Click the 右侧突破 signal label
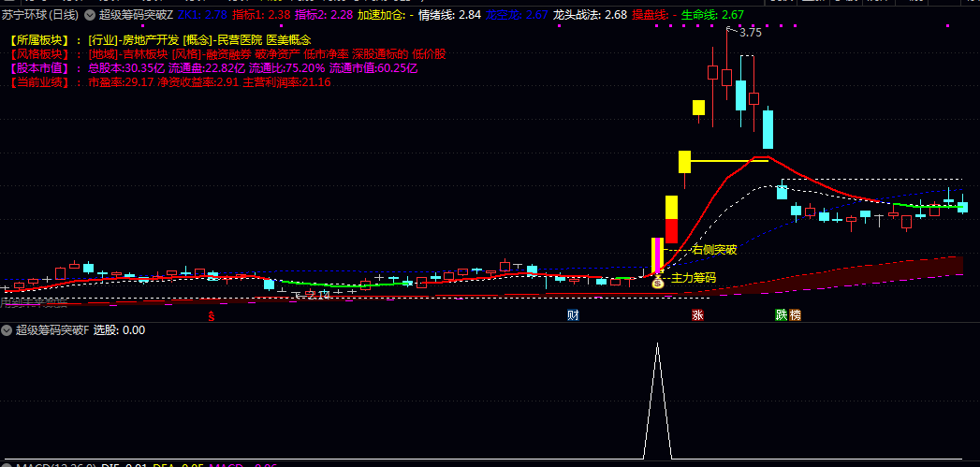980x467 pixels. pyautogui.click(x=715, y=250)
